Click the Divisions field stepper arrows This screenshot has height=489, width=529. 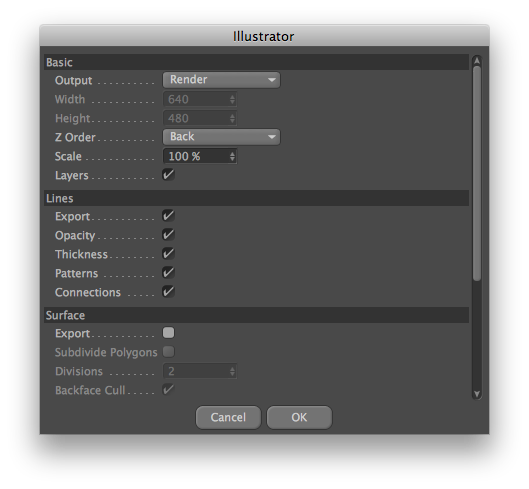232,371
